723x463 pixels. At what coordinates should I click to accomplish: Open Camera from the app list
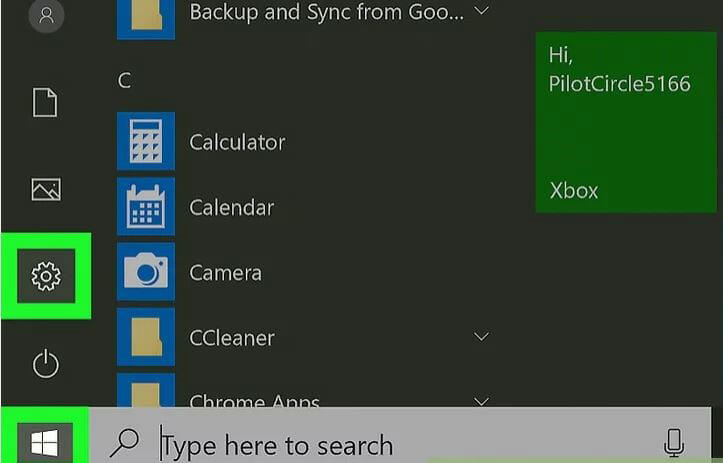pos(225,273)
